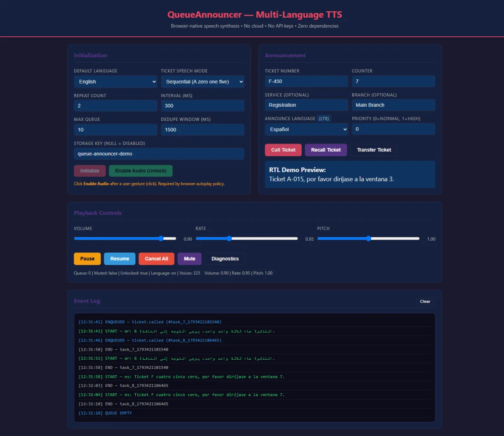Viewport: 504px width, 436px height.
Task: Mute the announcer
Action: click(x=190, y=258)
